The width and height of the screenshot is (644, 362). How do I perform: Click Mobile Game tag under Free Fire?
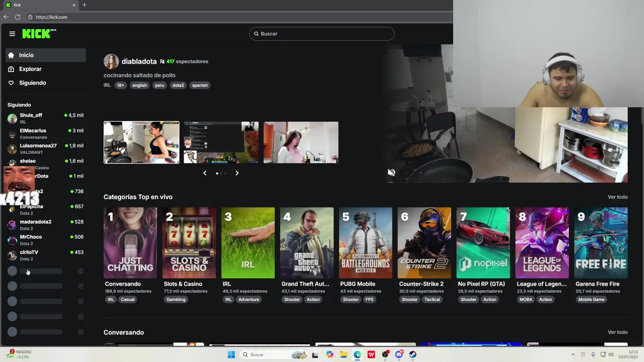tap(591, 300)
